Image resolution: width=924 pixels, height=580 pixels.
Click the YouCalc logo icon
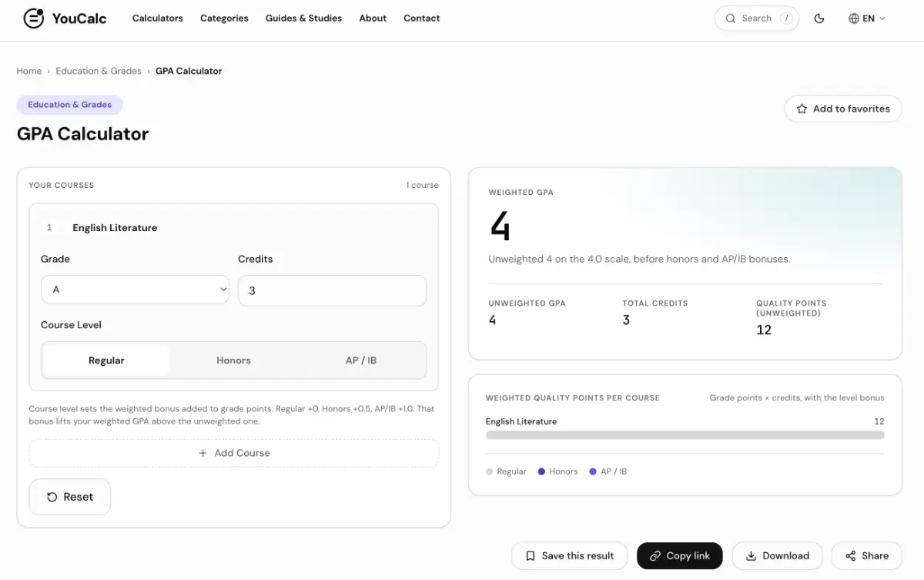coord(34,18)
